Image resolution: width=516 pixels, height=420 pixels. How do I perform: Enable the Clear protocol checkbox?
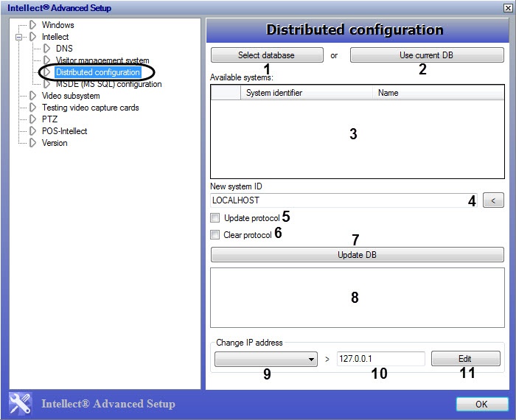click(x=215, y=235)
